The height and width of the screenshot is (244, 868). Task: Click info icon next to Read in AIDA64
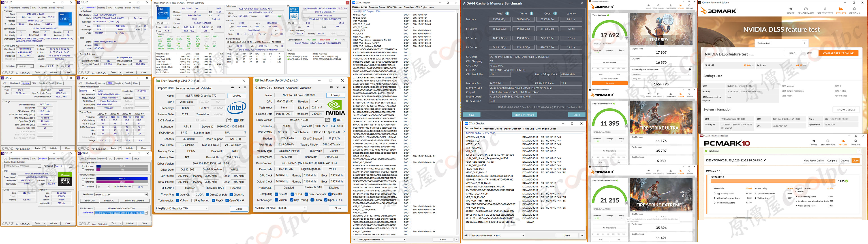(x=507, y=13)
